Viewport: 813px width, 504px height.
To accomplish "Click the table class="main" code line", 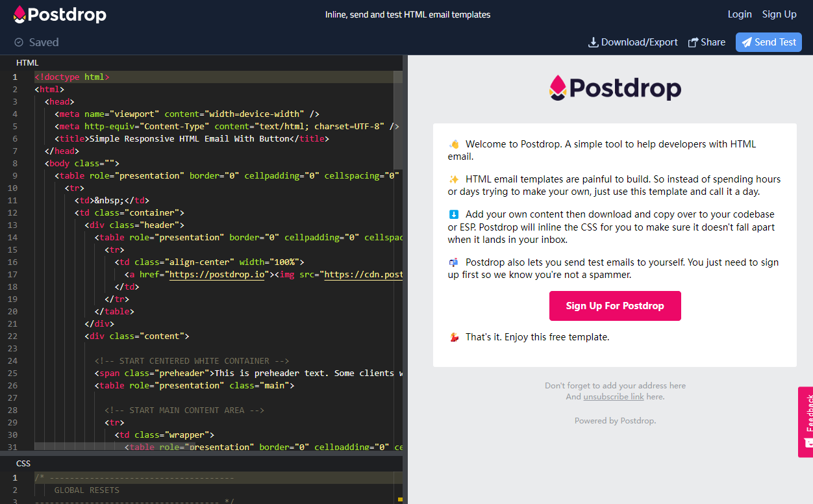I will coord(194,385).
